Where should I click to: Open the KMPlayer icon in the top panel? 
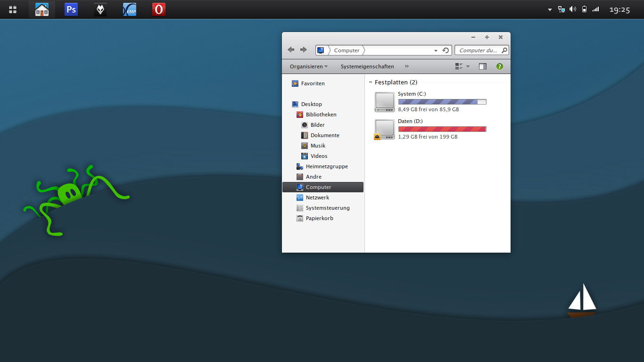click(130, 9)
